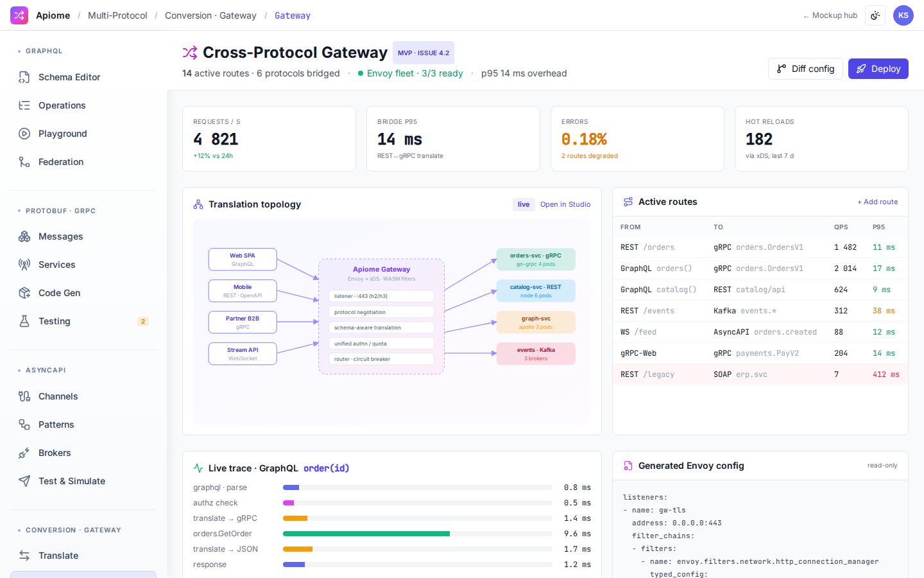Click the Test & Simulate send icon
Viewport: 924px width, 578px height.
[x=24, y=481]
